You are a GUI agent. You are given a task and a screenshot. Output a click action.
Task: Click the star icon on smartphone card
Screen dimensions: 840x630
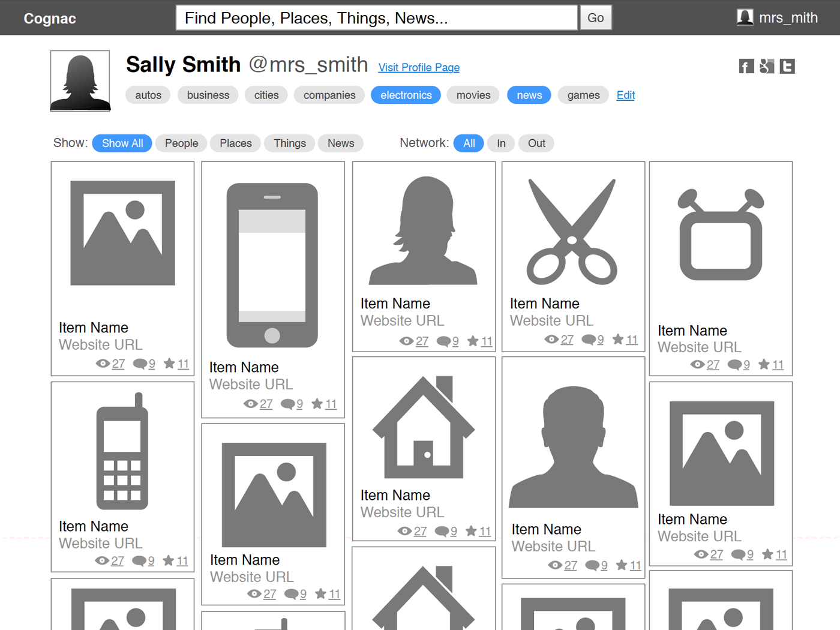pyautogui.click(x=317, y=404)
